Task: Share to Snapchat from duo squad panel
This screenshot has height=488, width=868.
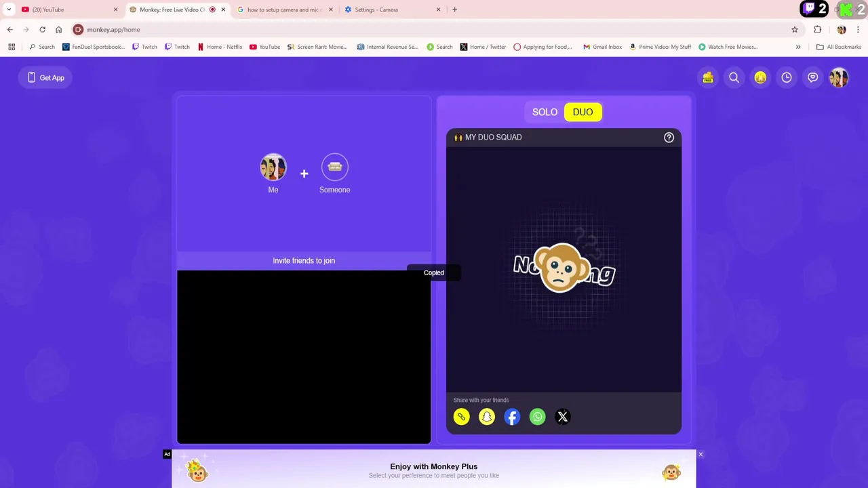Action: tap(487, 417)
